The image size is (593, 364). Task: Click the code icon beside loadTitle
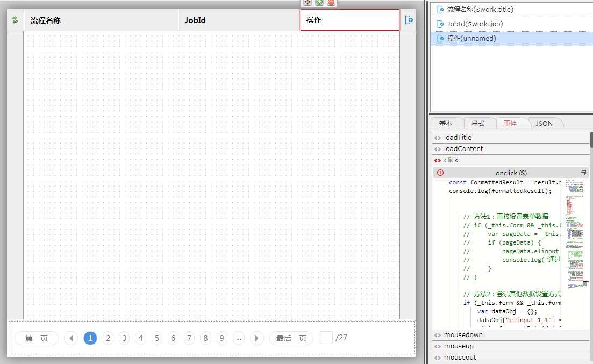(x=438, y=138)
